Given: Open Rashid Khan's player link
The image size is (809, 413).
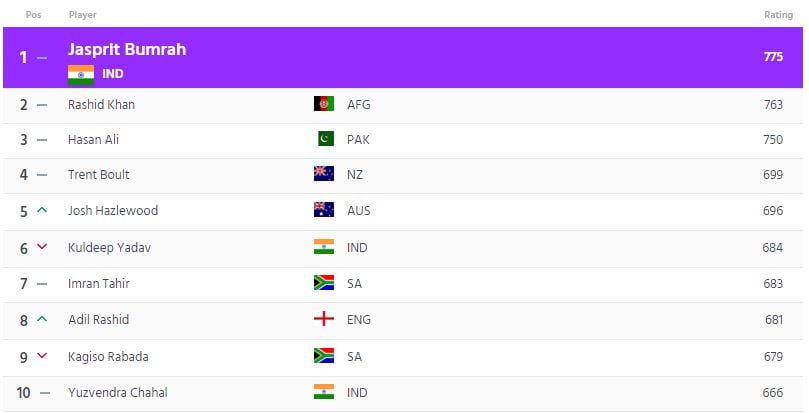Looking at the screenshot, I should [x=101, y=104].
